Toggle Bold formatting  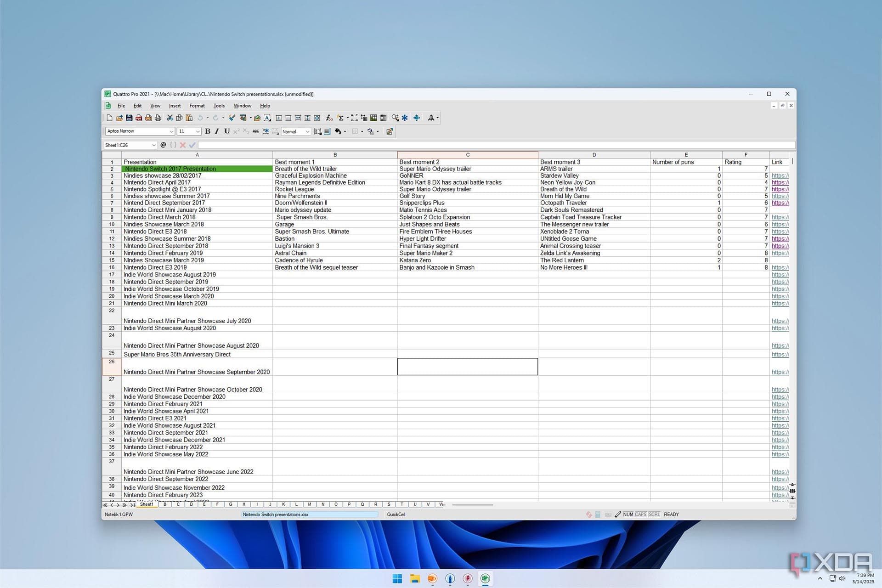pyautogui.click(x=208, y=131)
